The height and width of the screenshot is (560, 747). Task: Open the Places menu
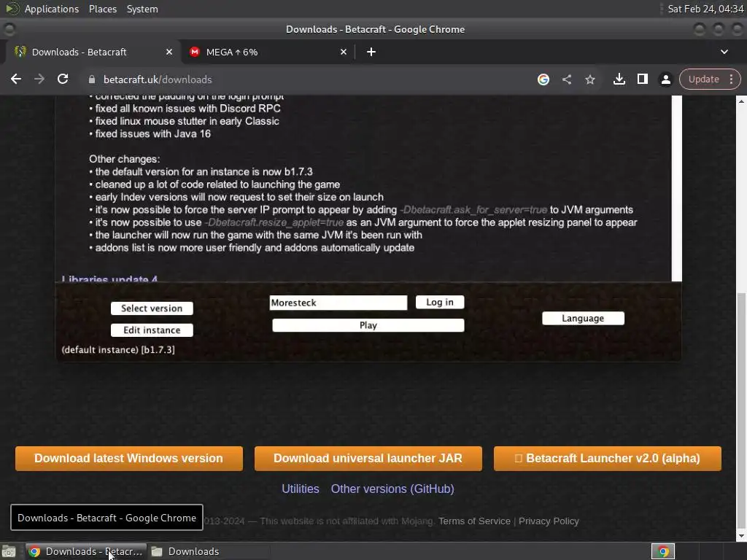point(103,9)
